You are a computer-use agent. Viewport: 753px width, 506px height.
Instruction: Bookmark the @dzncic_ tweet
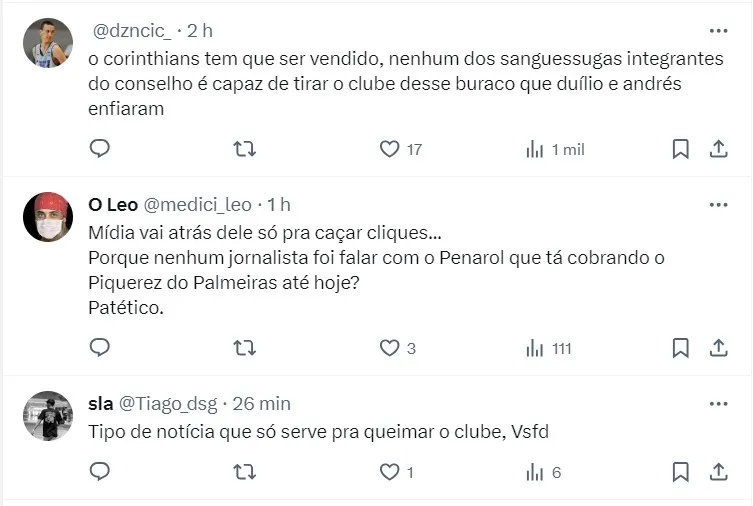click(680, 149)
